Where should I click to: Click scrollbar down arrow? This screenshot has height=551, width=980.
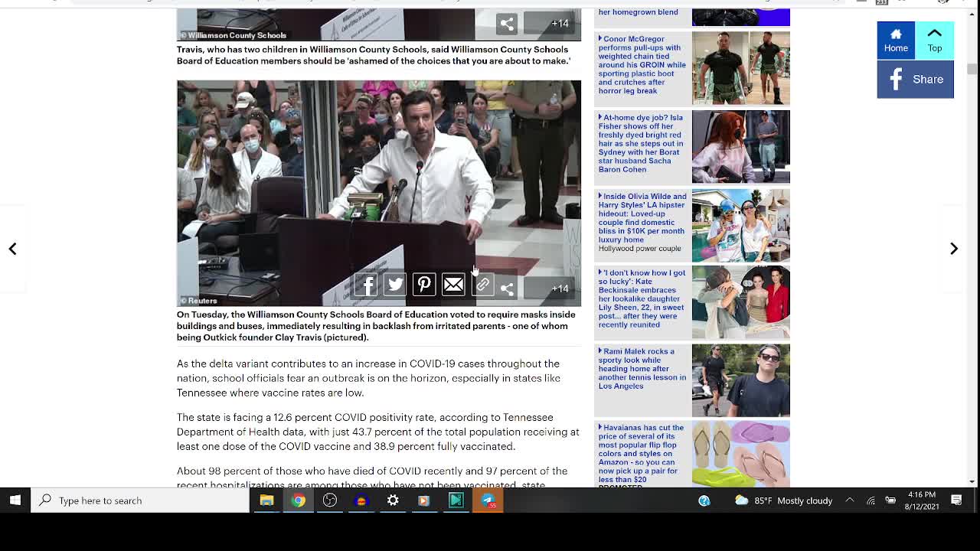(x=972, y=481)
